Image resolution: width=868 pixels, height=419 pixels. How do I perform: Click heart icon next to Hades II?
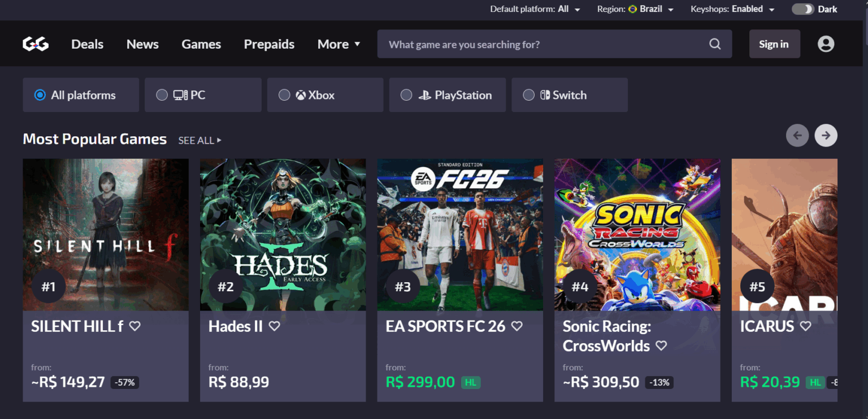(274, 326)
